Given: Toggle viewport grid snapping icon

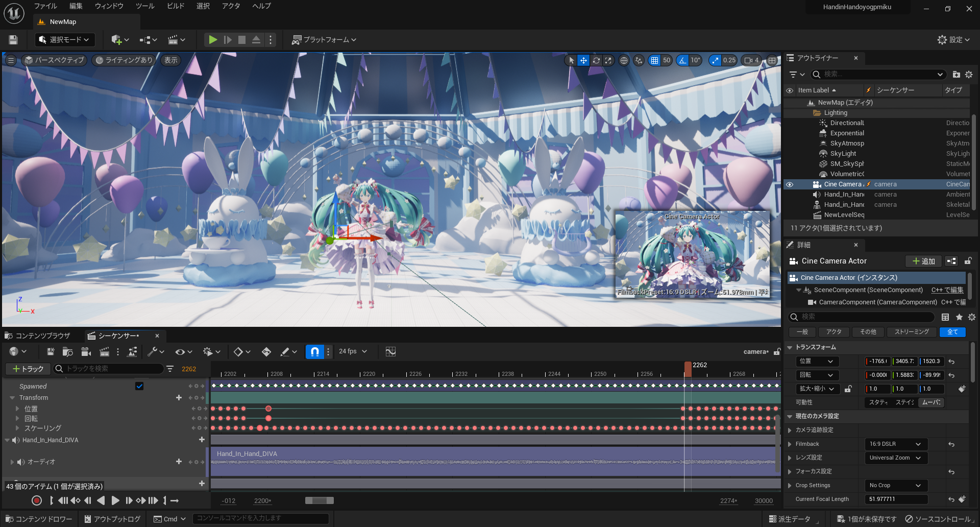Looking at the screenshot, I should [x=654, y=60].
